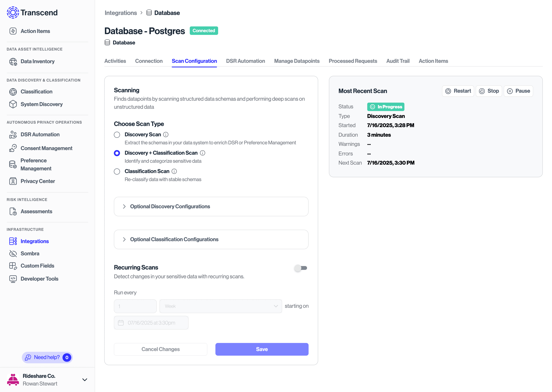Open the Audit Trail tab

click(x=398, y=61)
